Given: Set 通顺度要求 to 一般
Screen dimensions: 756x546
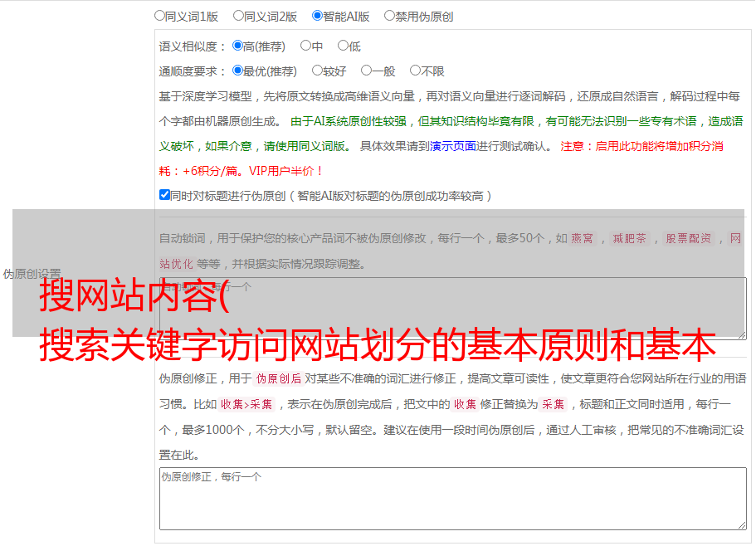Looking at the screenshot, I should [366, 71].
